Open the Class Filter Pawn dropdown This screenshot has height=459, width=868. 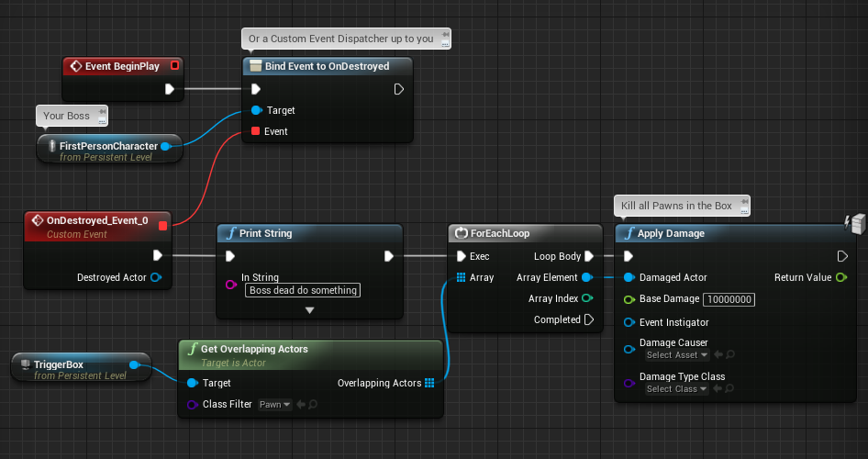point(275,405)
